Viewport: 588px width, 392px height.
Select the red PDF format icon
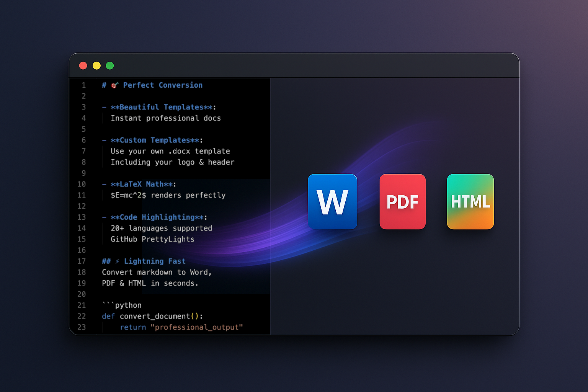click(402, 202)
